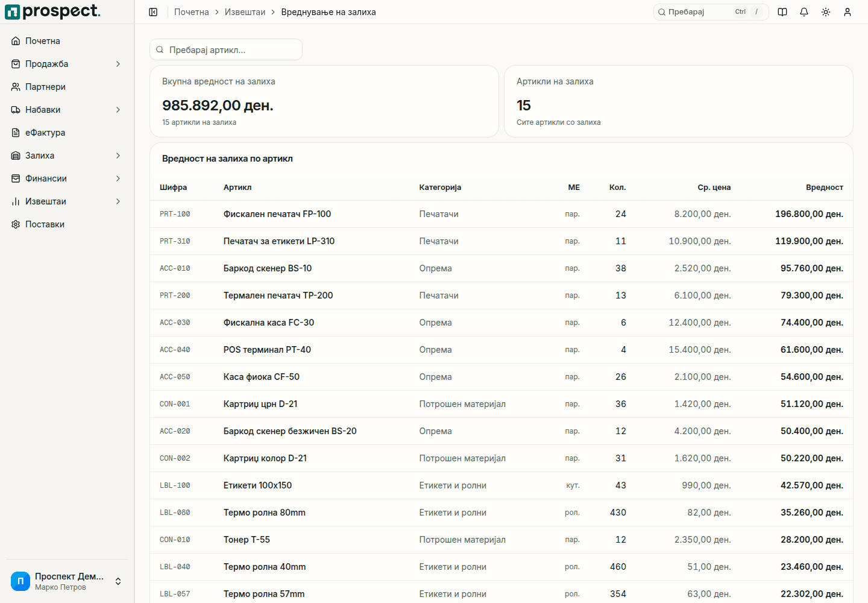Click the Залиха warehouse icon
The image size is (868, 603).
[16, 156]
